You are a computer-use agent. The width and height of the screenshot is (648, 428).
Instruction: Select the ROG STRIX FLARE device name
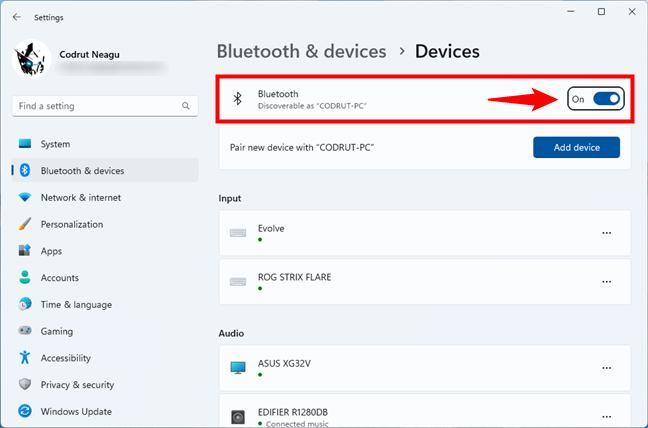click(x=295, y=277)
